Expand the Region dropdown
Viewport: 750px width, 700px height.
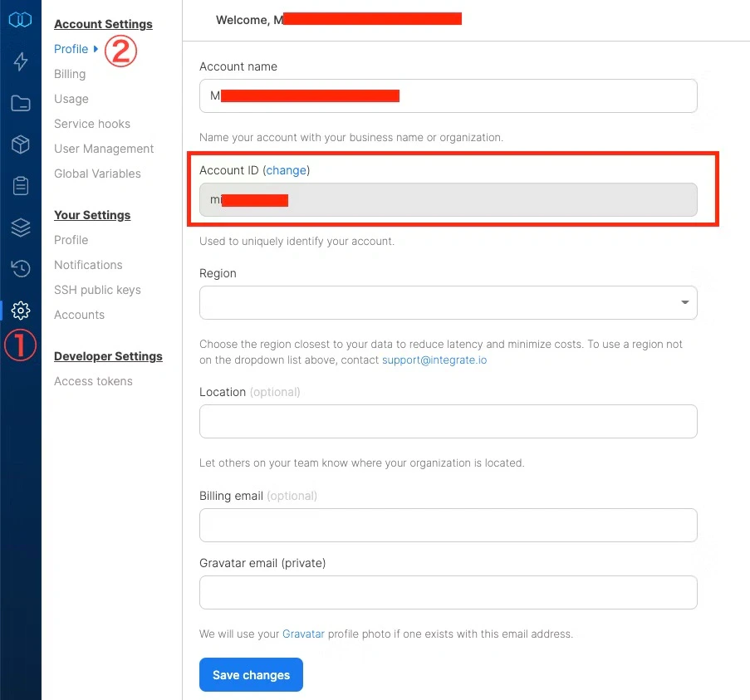pyautogui.click(x=449, y=302)
